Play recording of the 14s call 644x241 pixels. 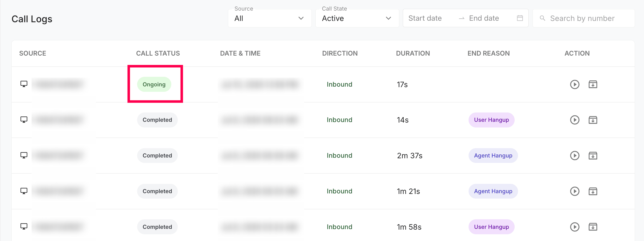575,120
